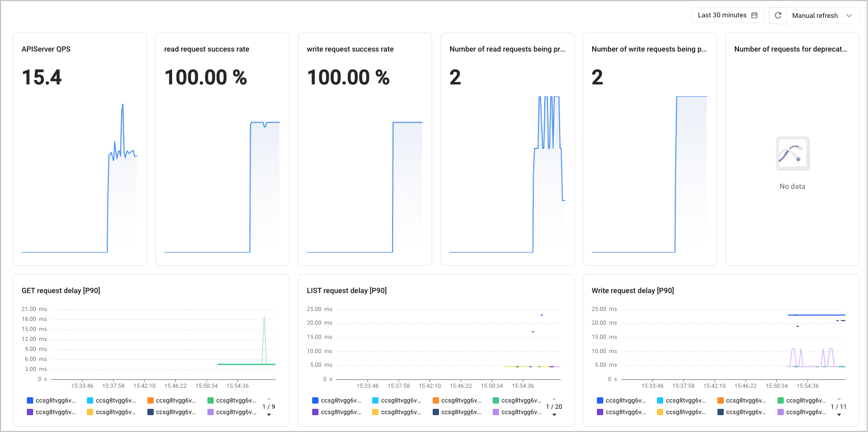Click the APIServer QPS sparkline chart

pos(79,178)
